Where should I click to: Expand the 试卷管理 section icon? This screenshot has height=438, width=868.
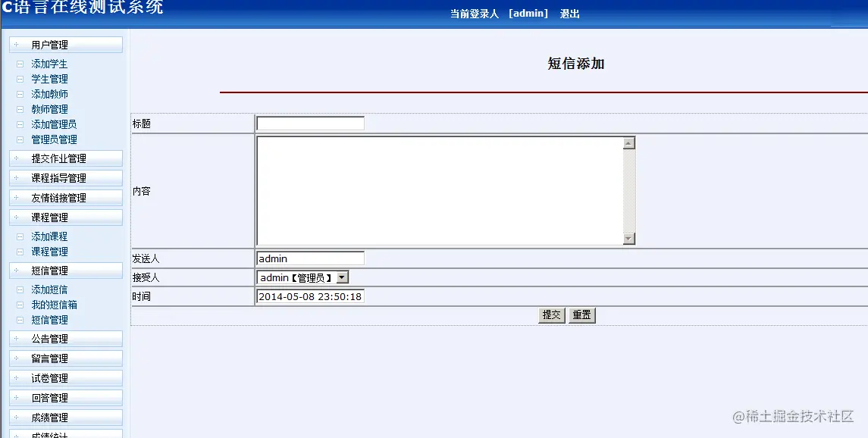pos(15,378)
